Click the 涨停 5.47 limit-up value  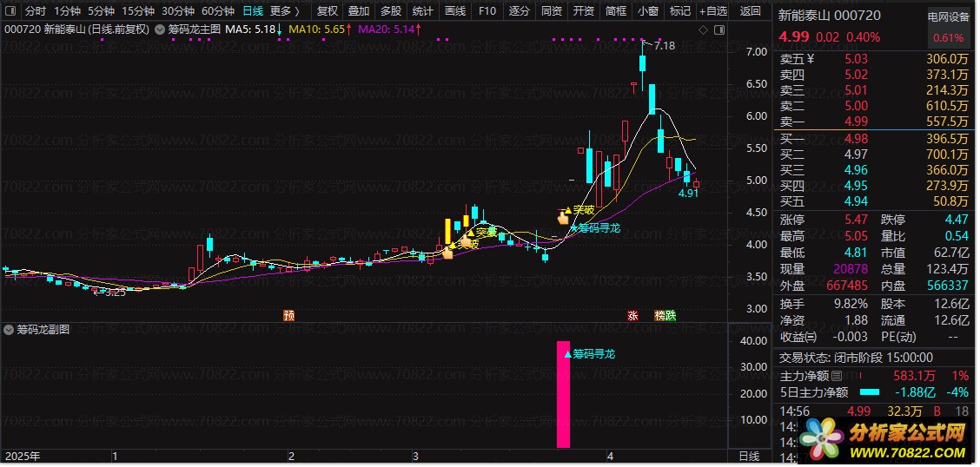pyautogui.click(x=856, y=220)
